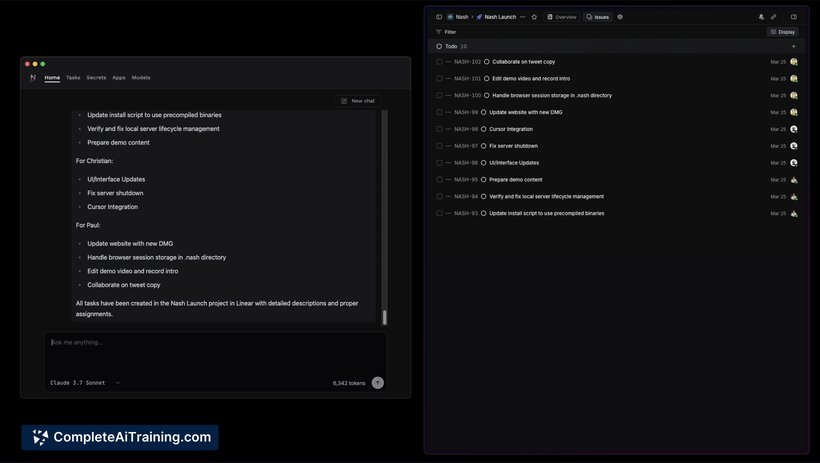Click the 6,342 tokens counter
Screen dimensions: 820x463
(349, 383)
